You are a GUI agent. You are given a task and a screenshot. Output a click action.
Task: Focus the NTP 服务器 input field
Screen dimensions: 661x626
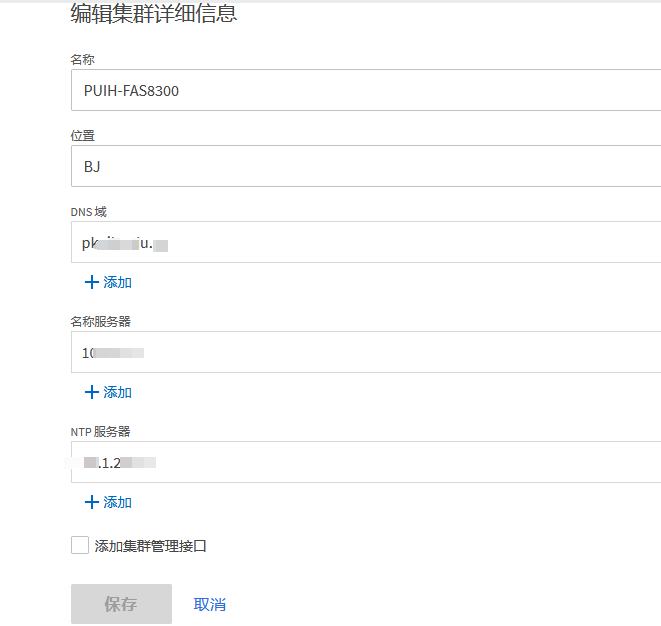point(366,462)
